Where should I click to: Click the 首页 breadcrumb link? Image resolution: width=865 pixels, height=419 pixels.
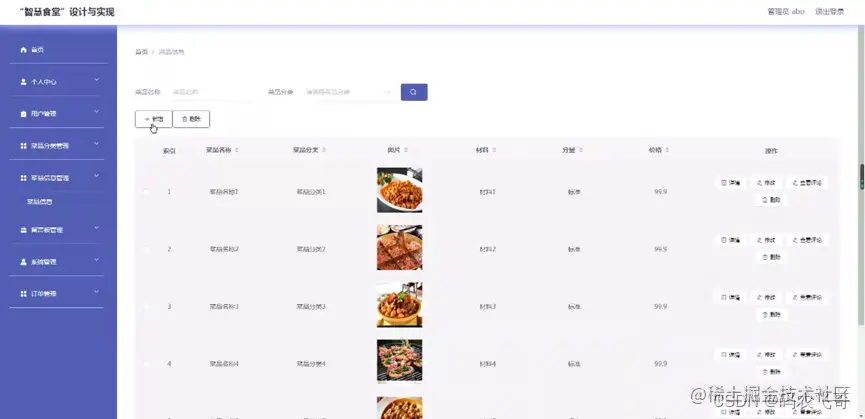click(x=141, y=52)
